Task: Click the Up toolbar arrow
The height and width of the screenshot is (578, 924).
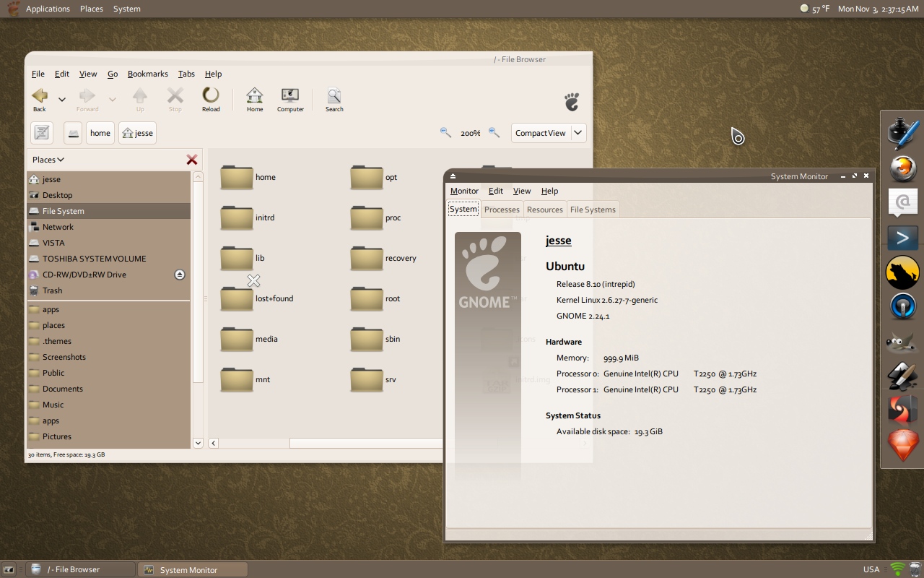Action: (140, 99)
